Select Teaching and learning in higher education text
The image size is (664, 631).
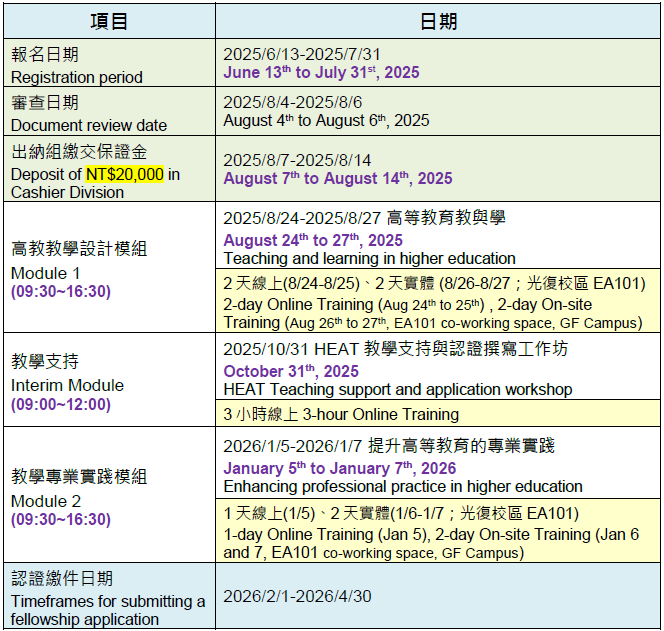369,258
